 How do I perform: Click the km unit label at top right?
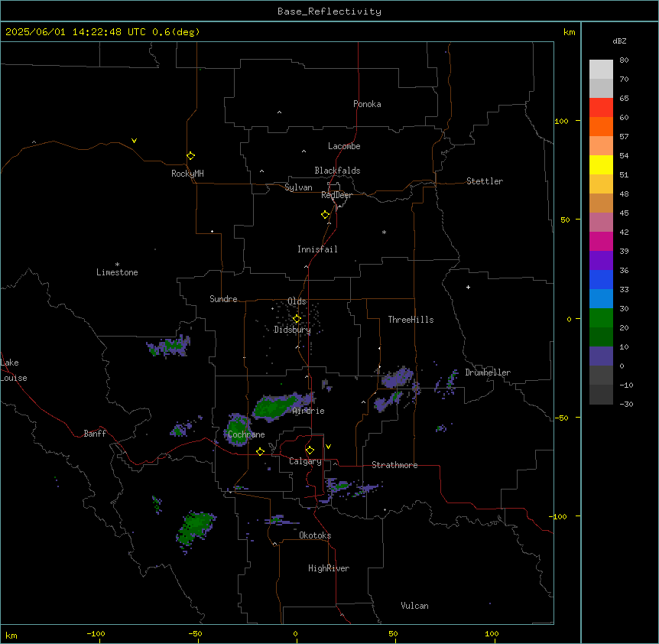click(569, 32)
